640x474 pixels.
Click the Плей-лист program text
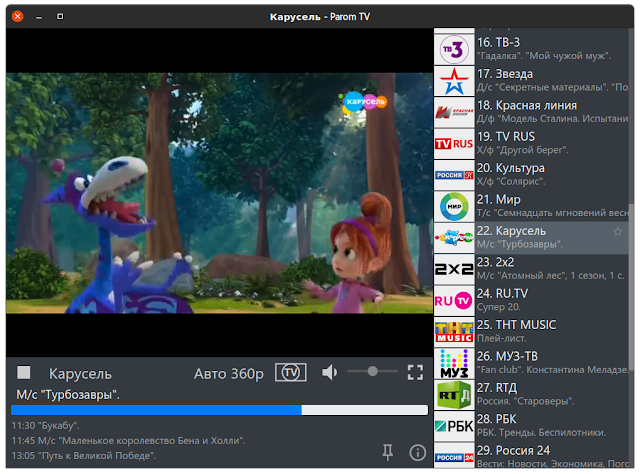click(502, 338)
